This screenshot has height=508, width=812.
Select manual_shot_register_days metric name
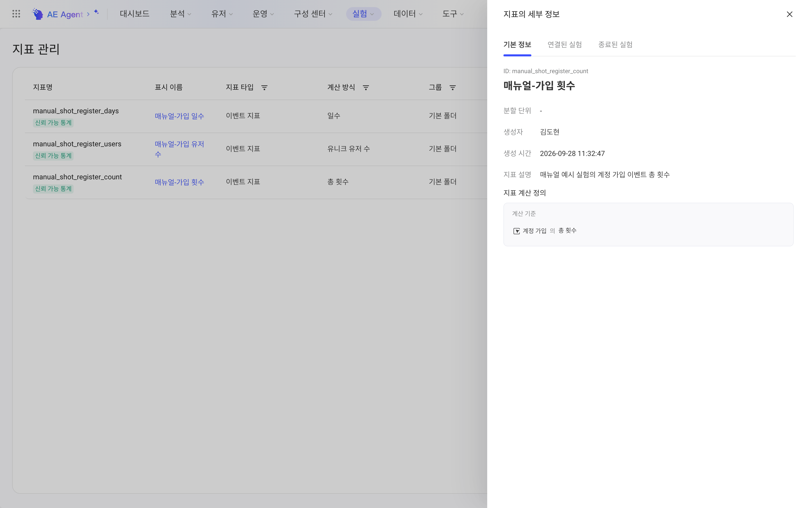[76, 111]
